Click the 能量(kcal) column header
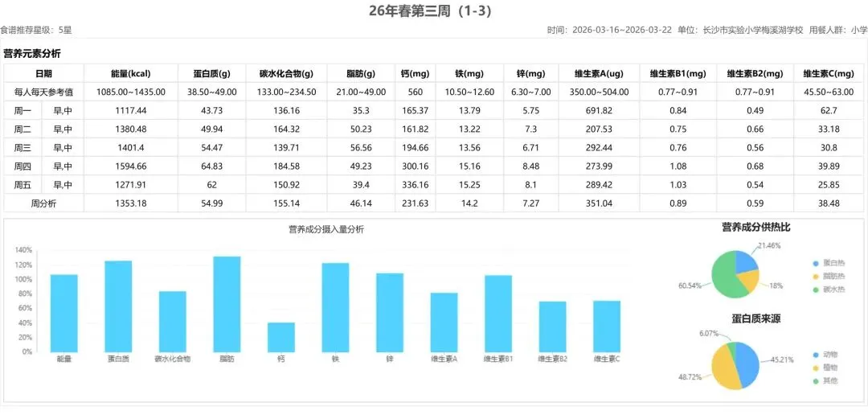This screenshot has height=419, width=868. point(131,73)
